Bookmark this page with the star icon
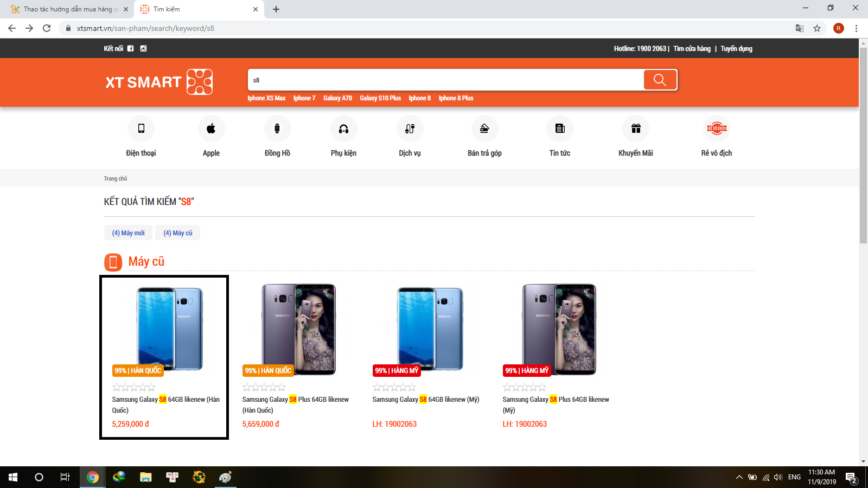This screenshot has width=868, height=488. click(816, 28)
